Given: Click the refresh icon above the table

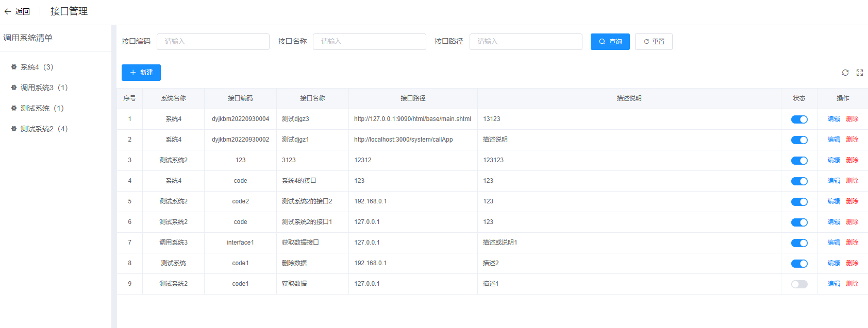Looking at the screenshot, I should point(845,73).
